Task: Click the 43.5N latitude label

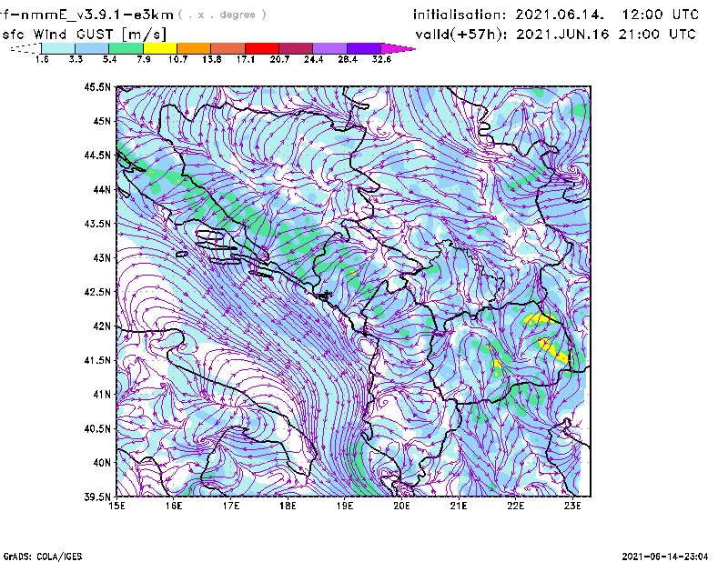Action: [97, 224]
